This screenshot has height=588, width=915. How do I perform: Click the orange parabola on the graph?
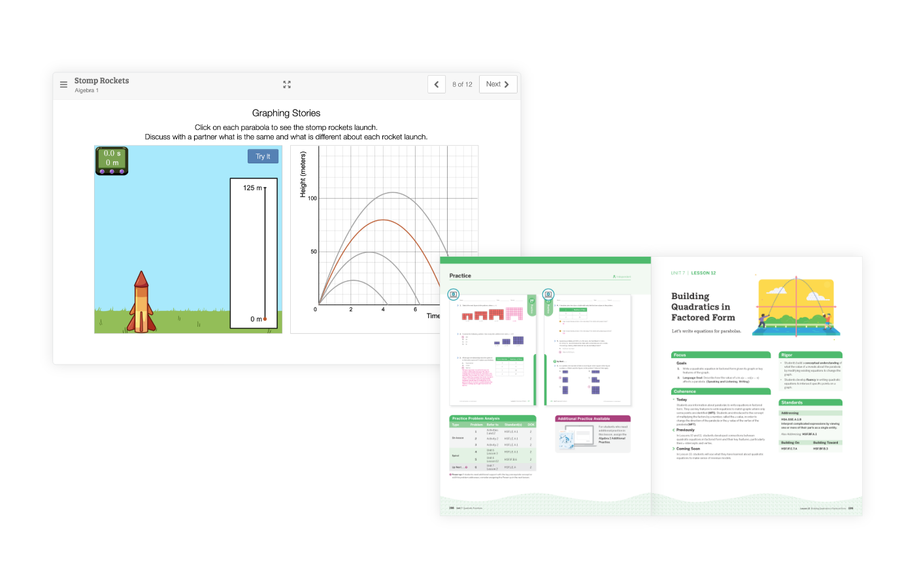click(x=382, y=220)
